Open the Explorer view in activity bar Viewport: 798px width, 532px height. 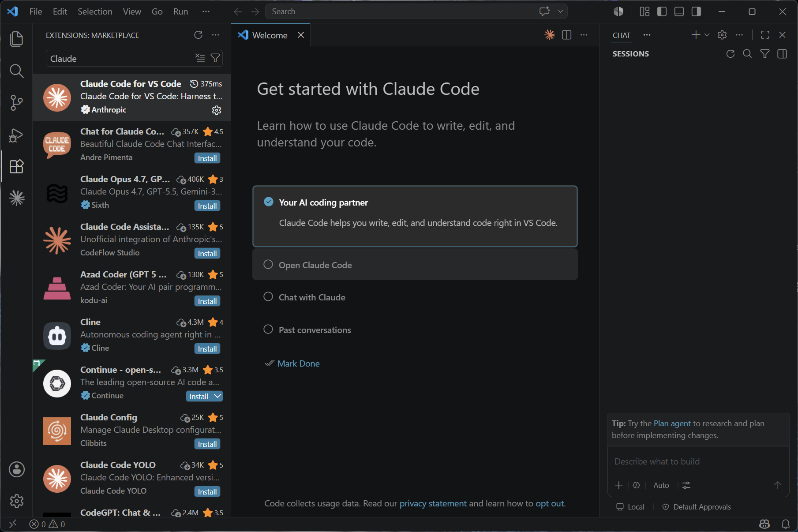click(x=16, y=39)
